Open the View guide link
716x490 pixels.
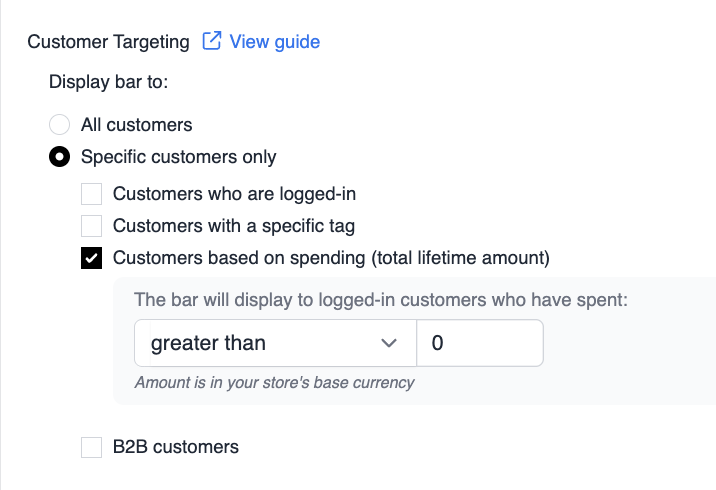point(274,42)
